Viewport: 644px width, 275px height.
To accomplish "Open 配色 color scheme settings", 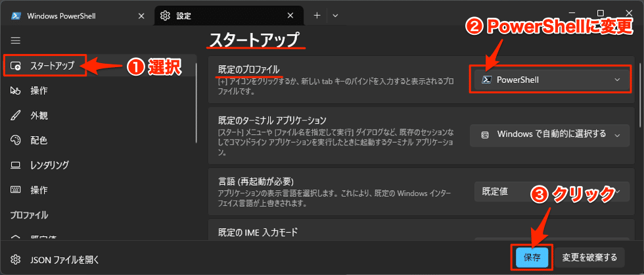I will pos(99,140).
